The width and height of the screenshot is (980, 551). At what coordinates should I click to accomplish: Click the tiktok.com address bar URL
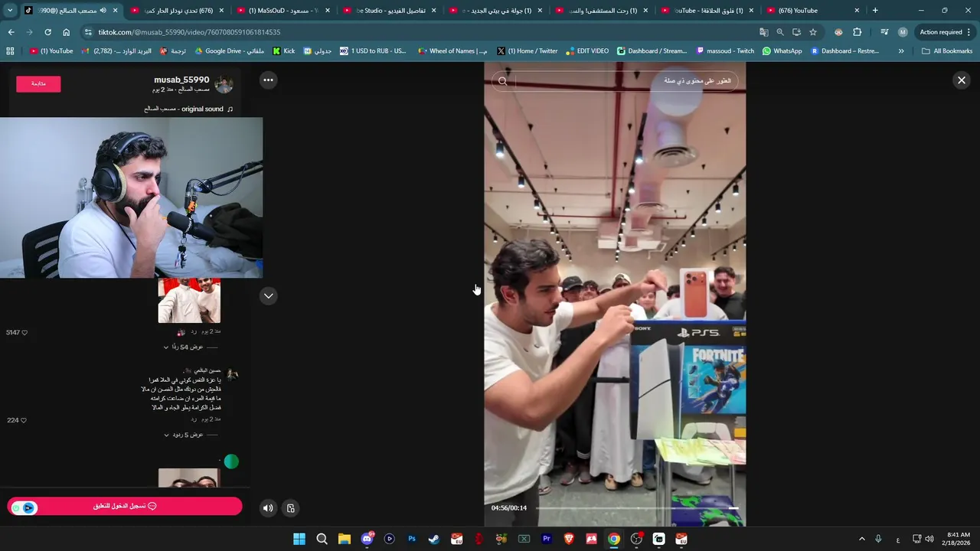point(189,32)
